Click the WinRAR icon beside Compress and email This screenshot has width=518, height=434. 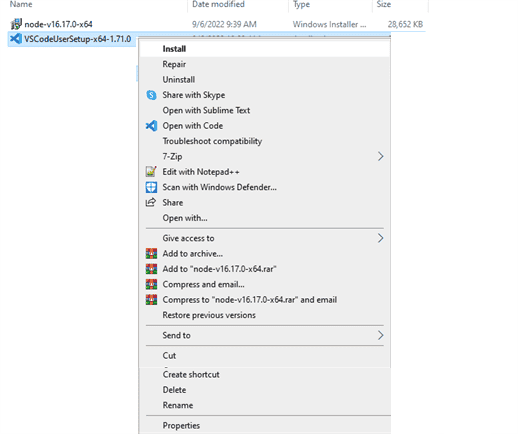coord(151,284)
